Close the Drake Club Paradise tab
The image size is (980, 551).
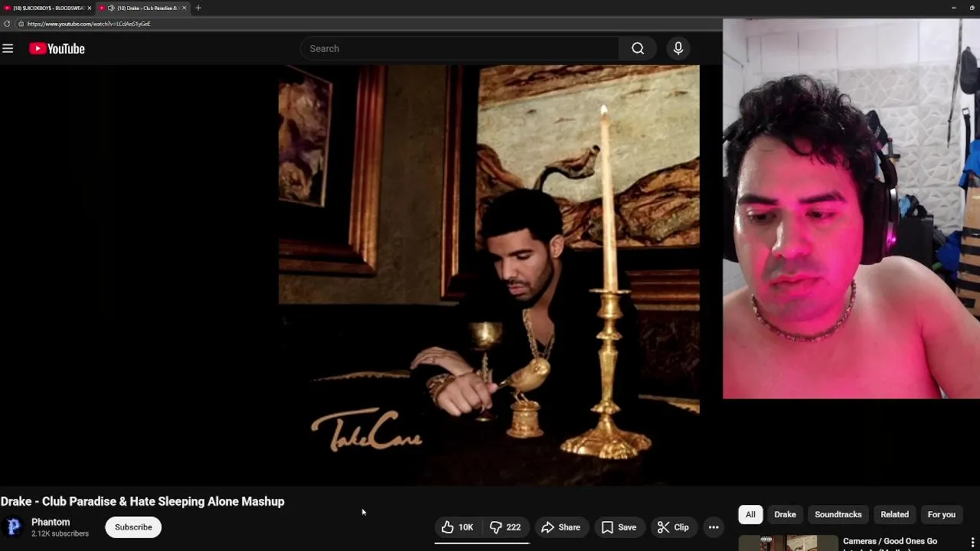tap(184, 8)
